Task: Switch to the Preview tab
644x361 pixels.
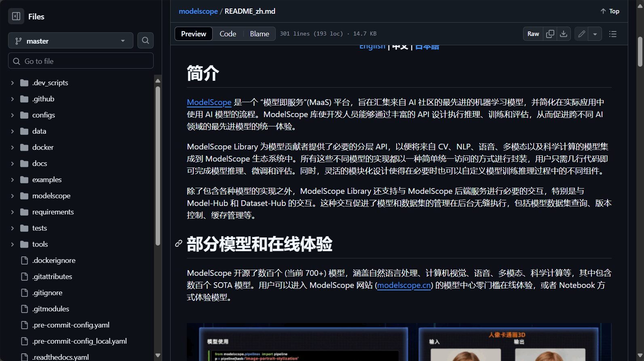Action: tap(194, 34)
